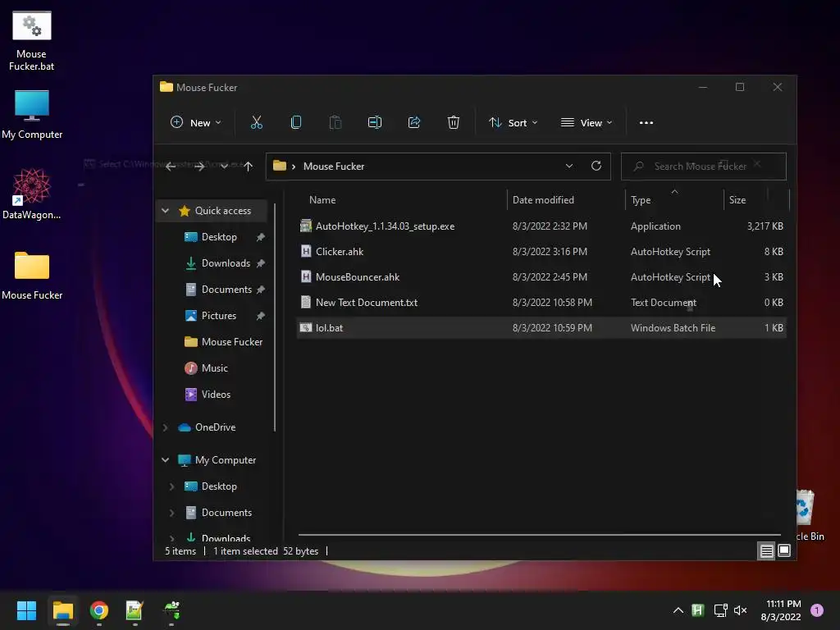Show hidden tray icons chevron
This screenshot has width=840, height=630.
(x=678, y=610)
